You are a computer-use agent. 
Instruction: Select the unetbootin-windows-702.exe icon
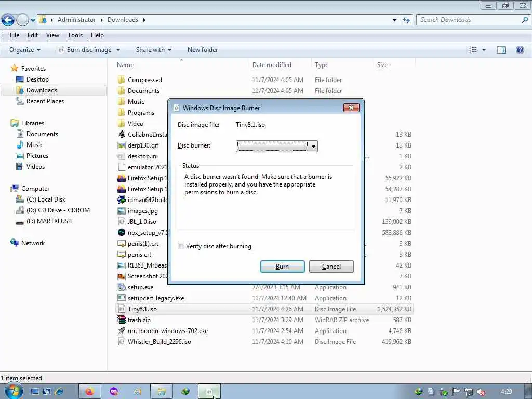(122, 331)
